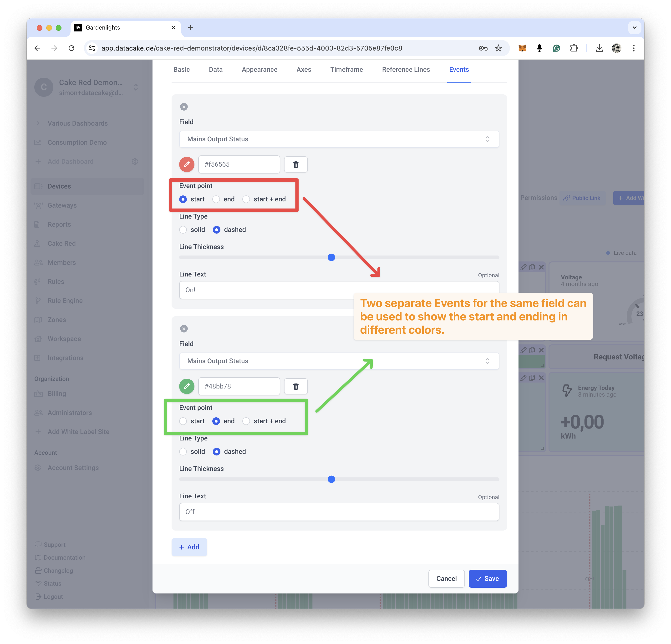Select start + end for first event
671x644 pixels.
click(246, 199)
